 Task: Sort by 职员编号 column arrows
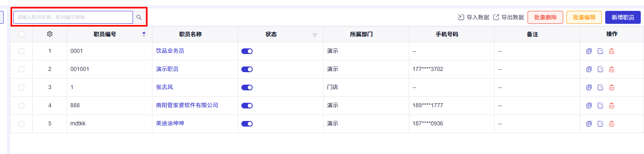pos(144,34)
